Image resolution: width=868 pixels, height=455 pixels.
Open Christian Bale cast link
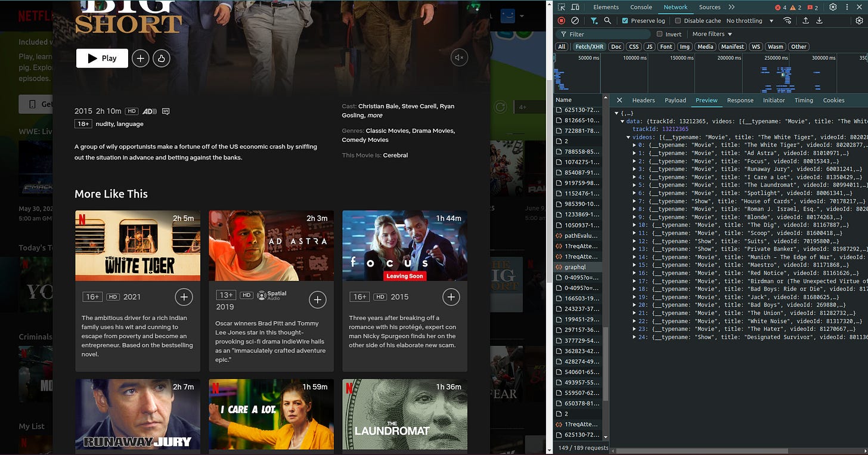coord(379,106)
